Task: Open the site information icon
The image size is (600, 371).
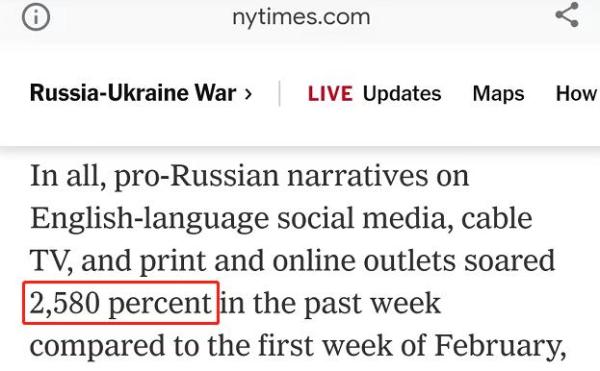Action: coord(36,17)
